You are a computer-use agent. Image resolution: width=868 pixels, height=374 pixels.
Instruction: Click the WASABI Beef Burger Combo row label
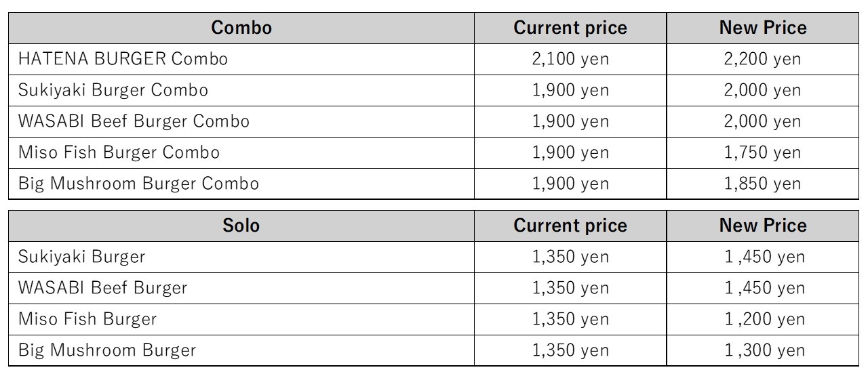(x=134, y=121)
